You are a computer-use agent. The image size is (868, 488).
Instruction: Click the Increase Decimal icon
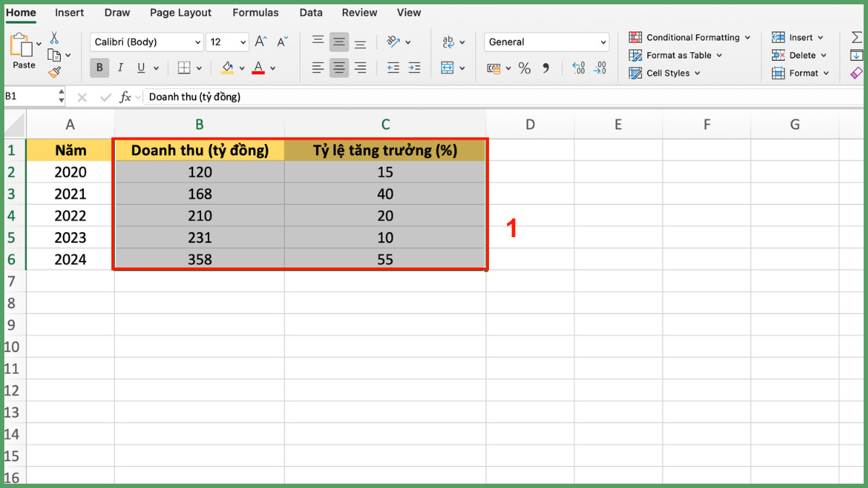click(579, 68)
